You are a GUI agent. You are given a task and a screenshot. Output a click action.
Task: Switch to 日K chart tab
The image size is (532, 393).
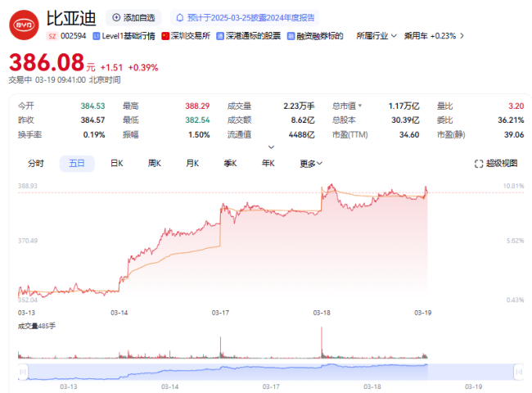point(117,164)
